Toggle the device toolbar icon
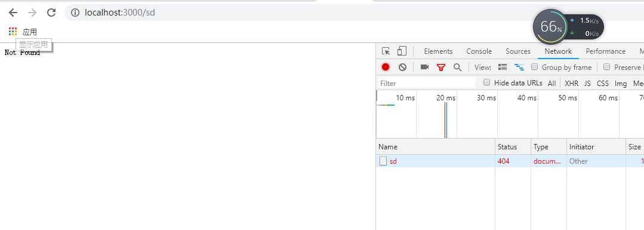 402,51
